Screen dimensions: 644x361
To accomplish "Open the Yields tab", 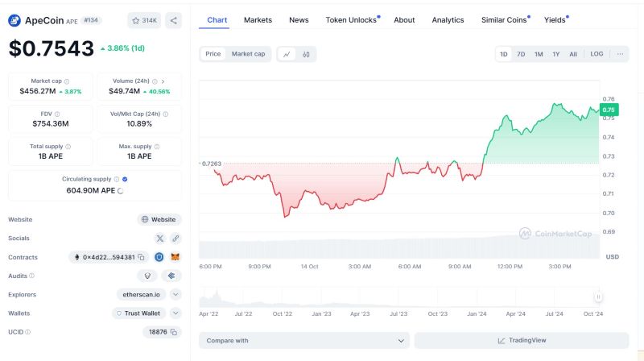I will click(x=556, y=19).
